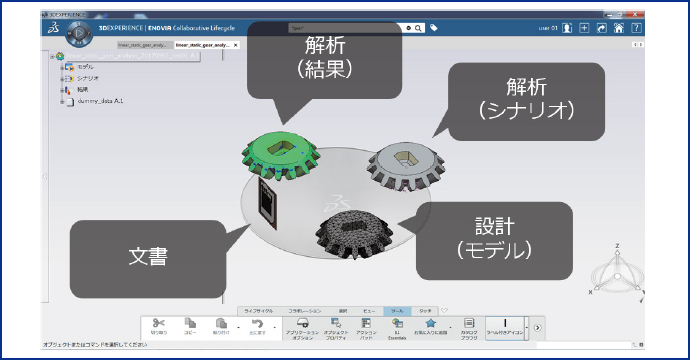Select the document object on the turntable
The height and width of the screenshot is (360, 690).
pyautogui.click(x=268, y=203)
